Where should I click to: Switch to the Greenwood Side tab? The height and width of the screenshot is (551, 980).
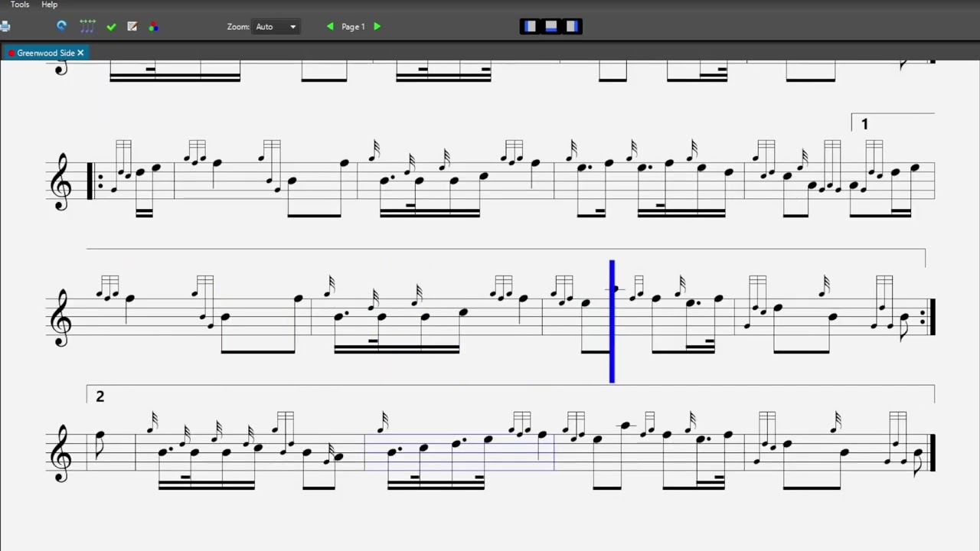click(45, 53)
